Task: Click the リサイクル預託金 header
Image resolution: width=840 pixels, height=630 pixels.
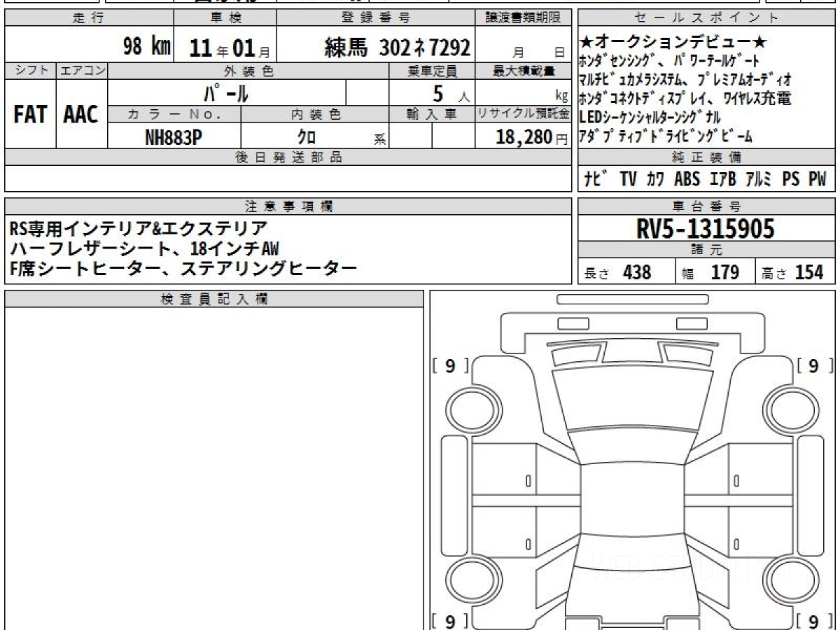Action: tap(524, 114)
